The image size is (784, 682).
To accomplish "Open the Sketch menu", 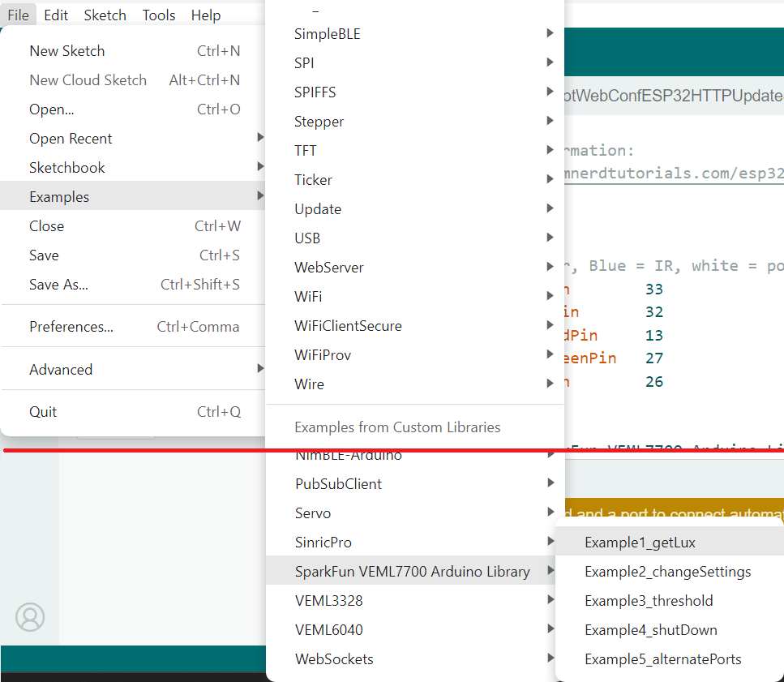I will (x=105, y=15).
